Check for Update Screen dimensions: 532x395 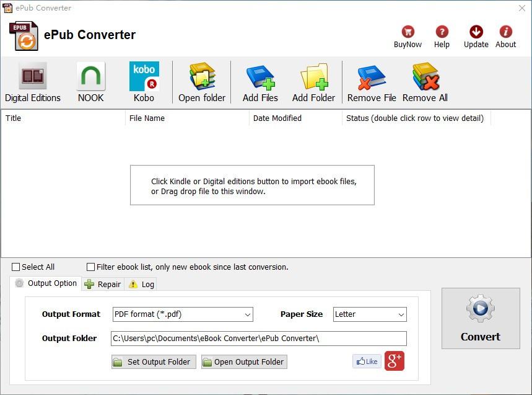(x=476, y=37)
